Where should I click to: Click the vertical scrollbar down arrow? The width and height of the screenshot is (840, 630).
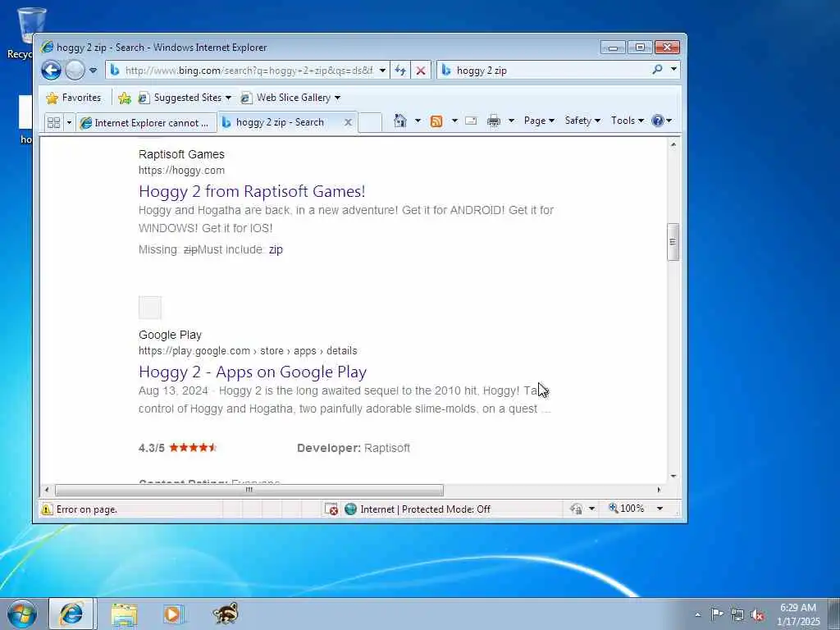(673, 476)
